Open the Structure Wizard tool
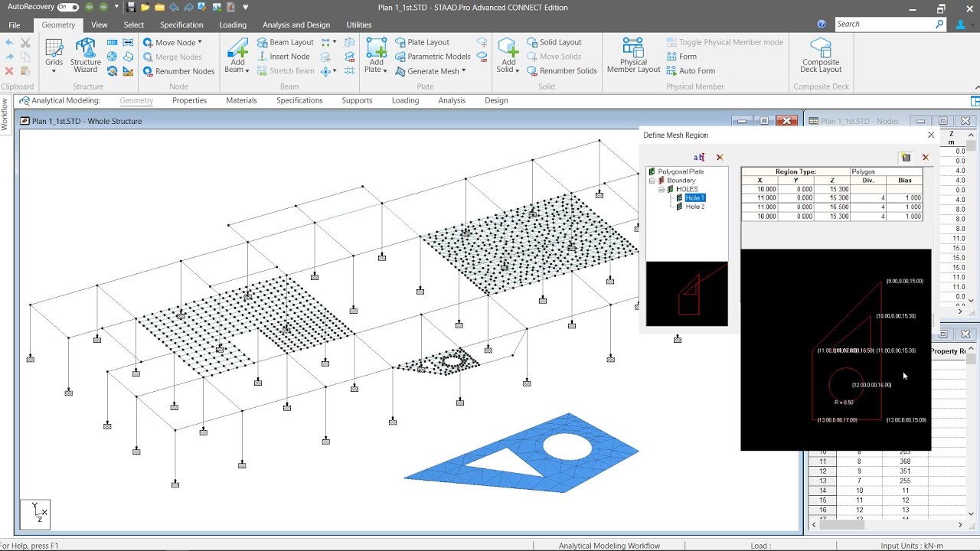This screenshot has height=551, width=980. coord(86,55)
